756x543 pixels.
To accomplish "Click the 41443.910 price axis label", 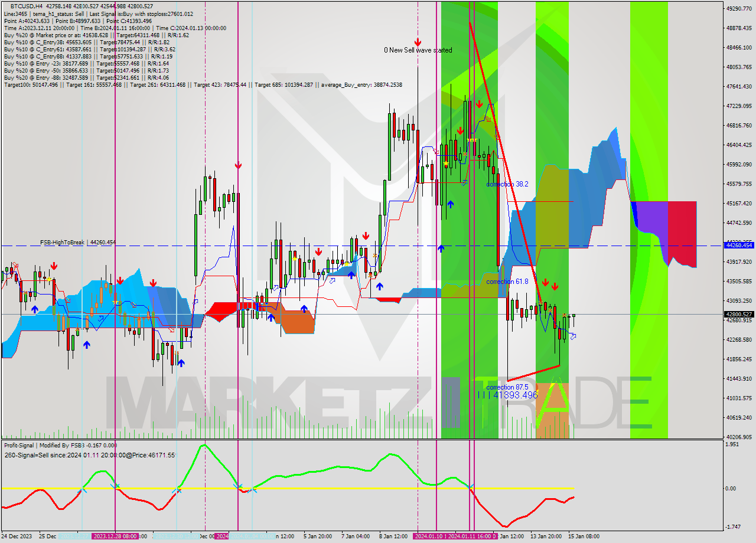I will [x=739, y=378].
